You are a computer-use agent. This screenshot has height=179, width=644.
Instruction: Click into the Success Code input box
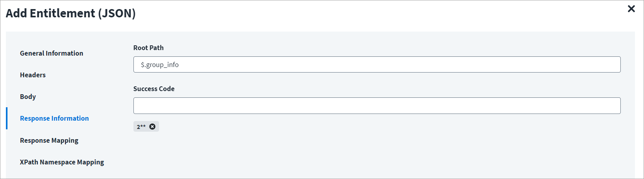pyautogui.click(x=377, y=106)
